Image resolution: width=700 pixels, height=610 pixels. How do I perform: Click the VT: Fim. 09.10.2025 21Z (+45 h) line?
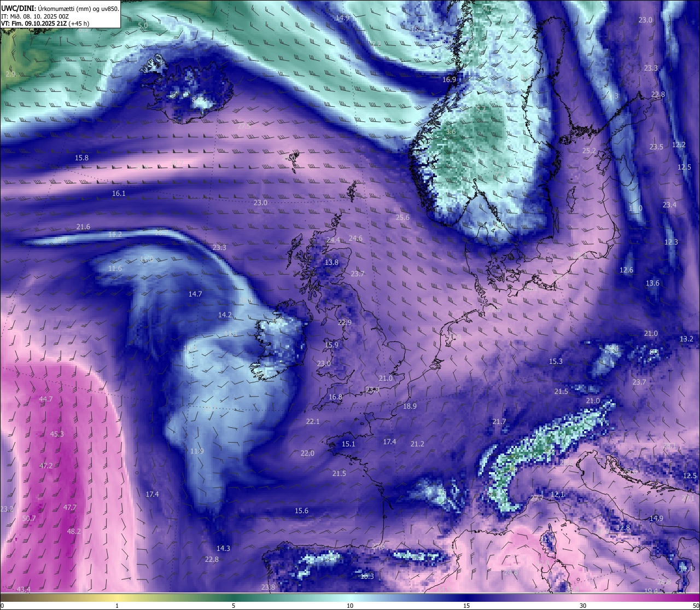tap(45, 24)
